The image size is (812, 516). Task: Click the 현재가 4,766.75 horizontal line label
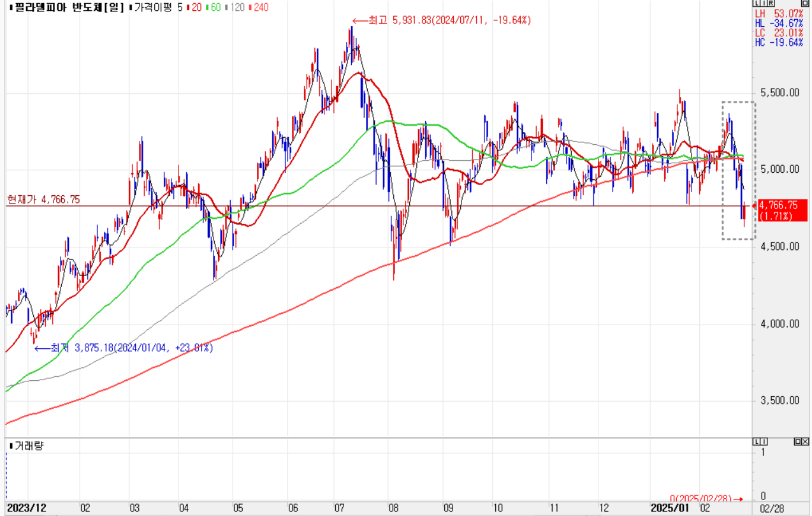(x=43, y=200)
